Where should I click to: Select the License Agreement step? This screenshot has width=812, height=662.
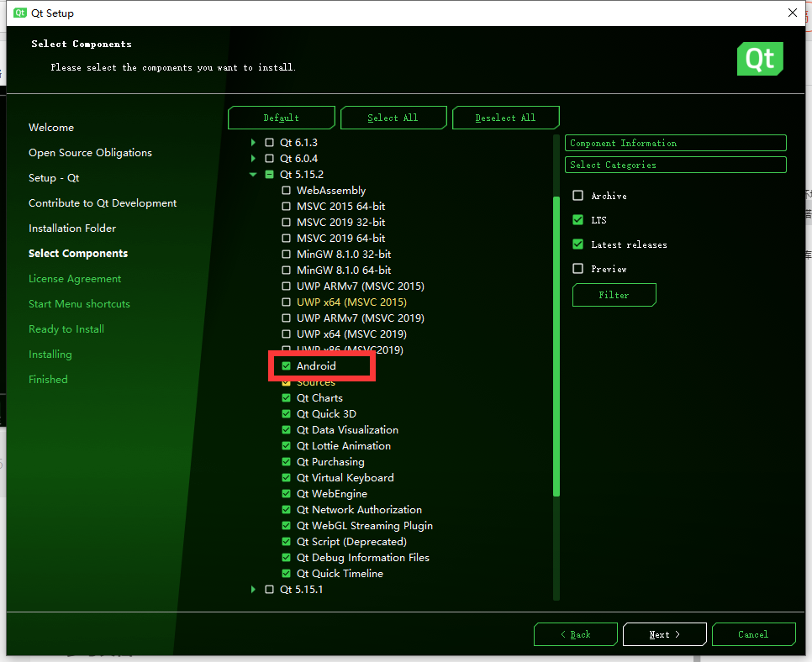[x=75, y=278]
